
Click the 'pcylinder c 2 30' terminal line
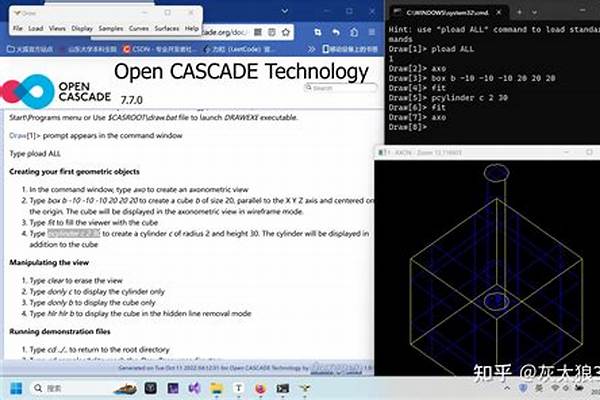point(448,98)
